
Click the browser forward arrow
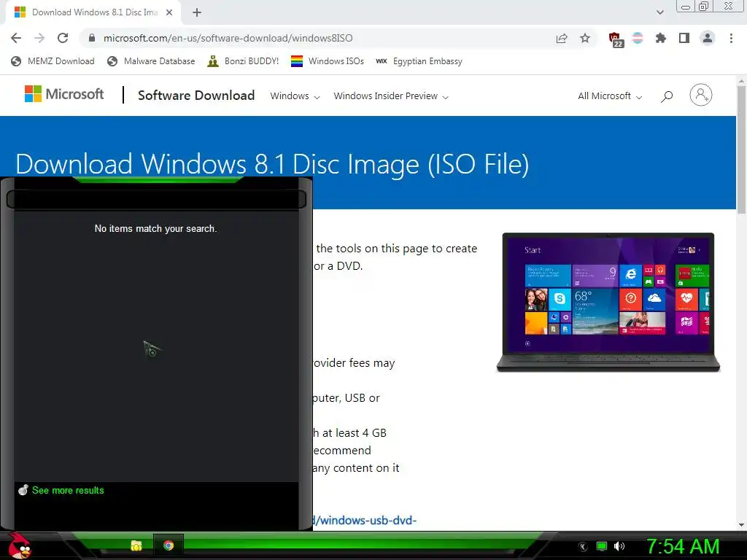(39, 38)
